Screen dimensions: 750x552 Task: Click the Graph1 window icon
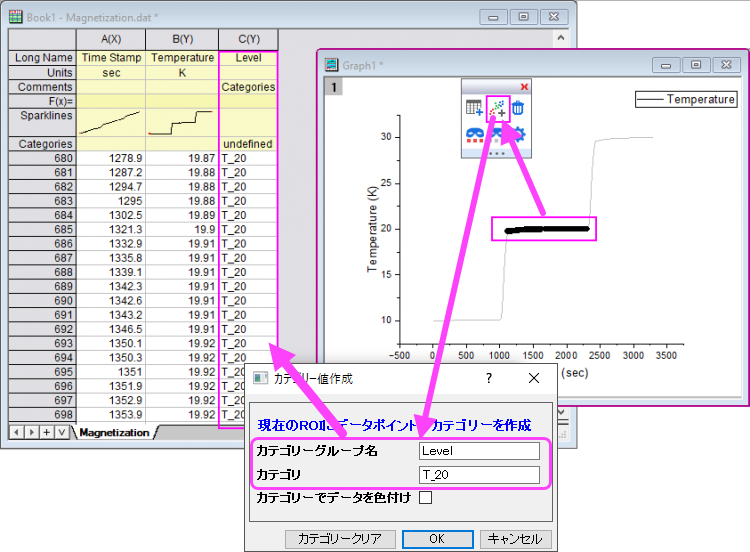(x=331, y=65)
